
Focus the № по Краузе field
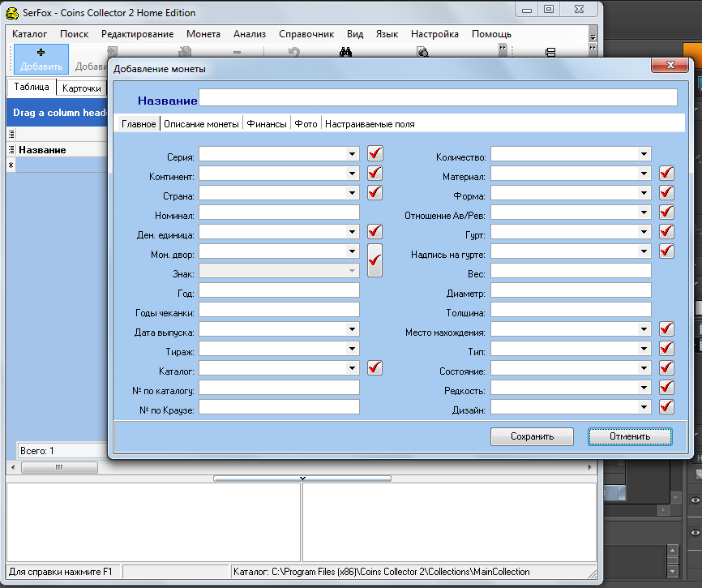[x=279, y=407]
